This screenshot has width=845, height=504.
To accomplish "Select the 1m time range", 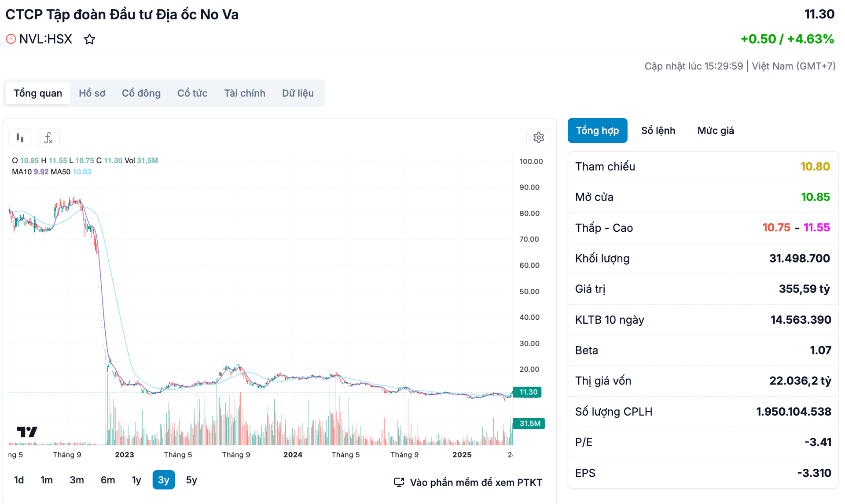I will [x=47, y=480].
